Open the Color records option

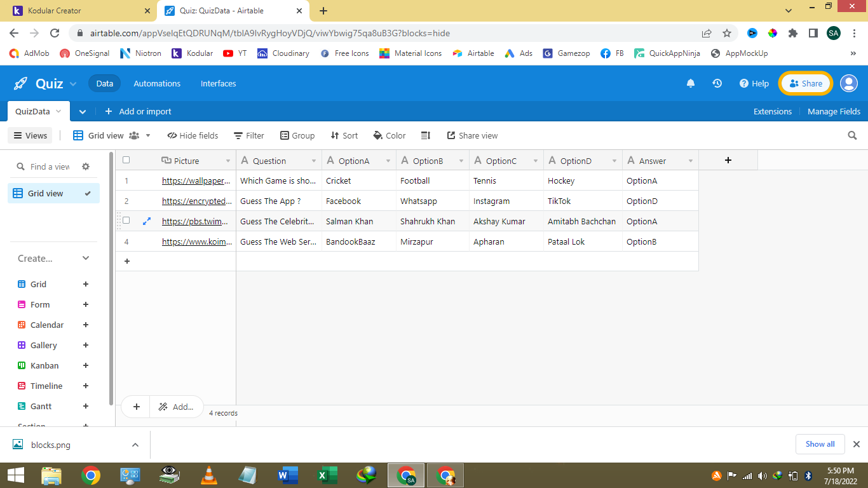pyautogui.click(x=389, y=135)
